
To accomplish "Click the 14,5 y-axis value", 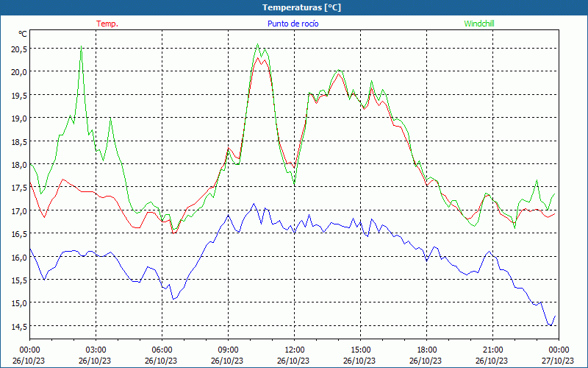I will click(19, 326).
